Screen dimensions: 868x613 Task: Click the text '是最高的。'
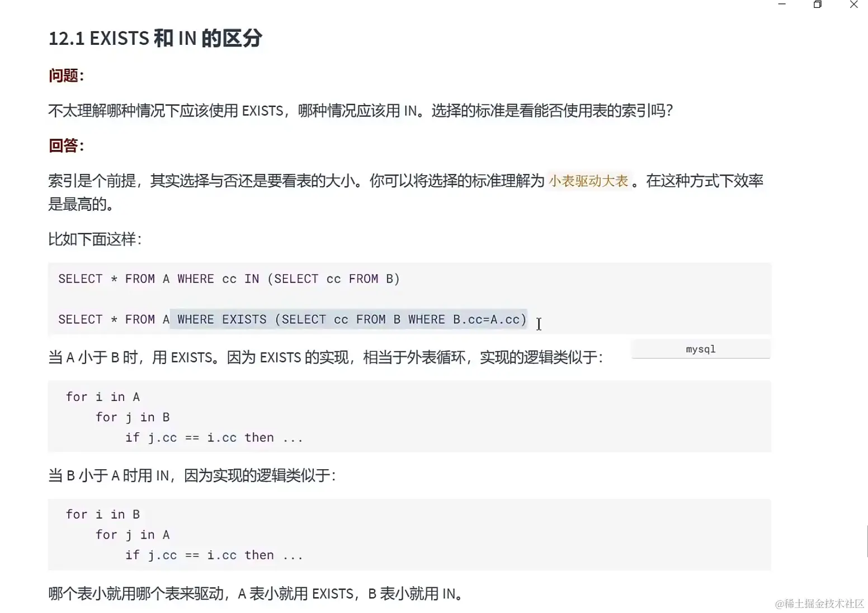point(81,204)
